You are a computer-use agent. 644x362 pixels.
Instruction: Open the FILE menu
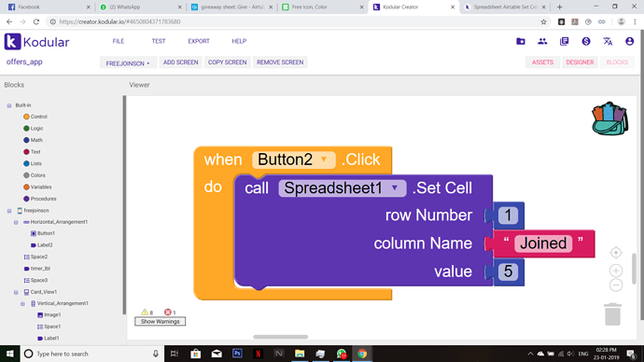click(x=119, y=41)
